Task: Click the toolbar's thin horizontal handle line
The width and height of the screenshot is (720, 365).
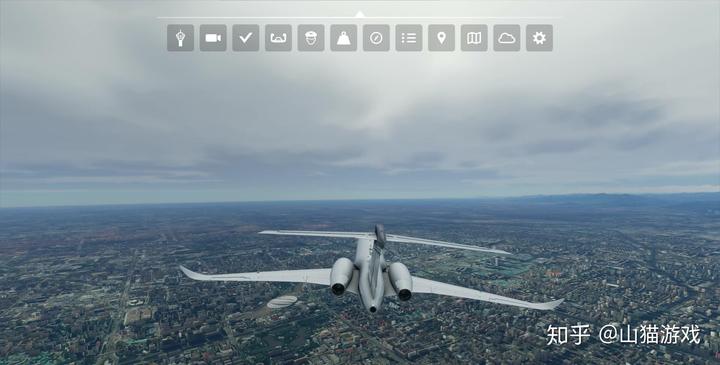Action: (x=360, y=18)
